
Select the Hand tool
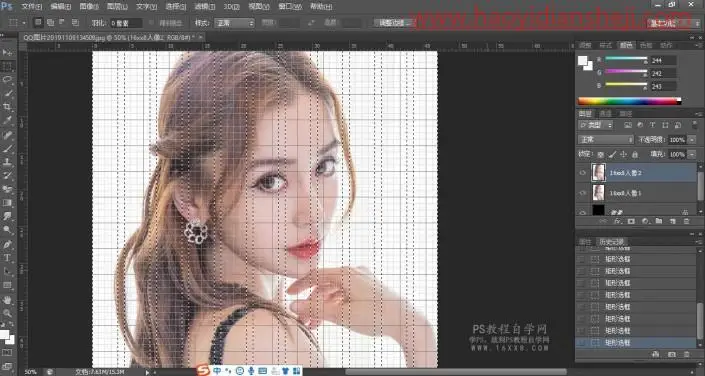(8, 299)
